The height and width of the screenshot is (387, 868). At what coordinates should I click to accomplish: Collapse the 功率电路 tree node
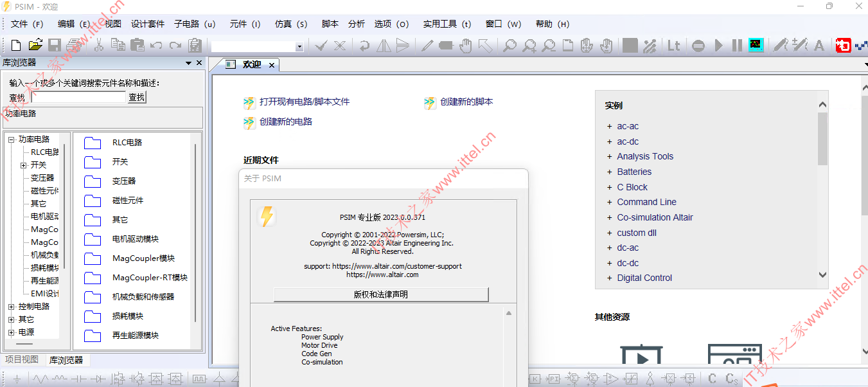(x=11, y=139)
